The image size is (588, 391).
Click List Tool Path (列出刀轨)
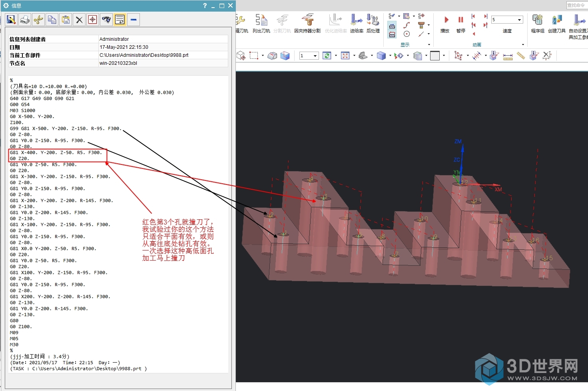point(261,23)
